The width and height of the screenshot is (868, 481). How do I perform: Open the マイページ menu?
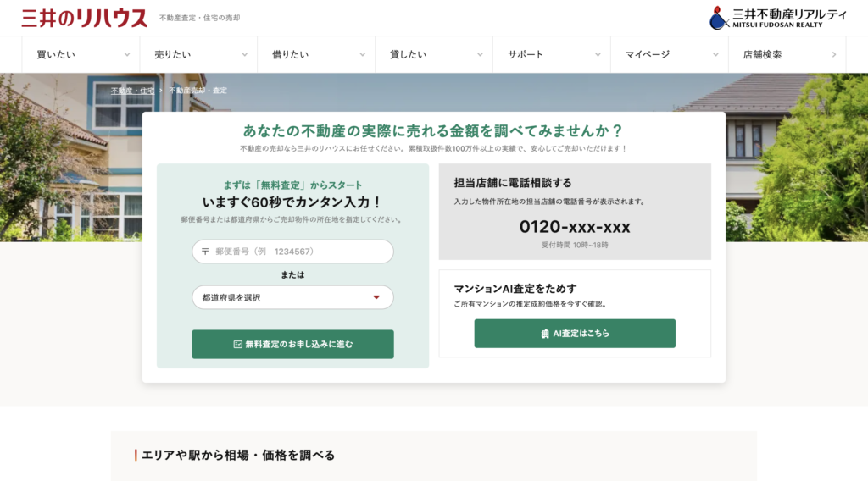pos(670,55)
